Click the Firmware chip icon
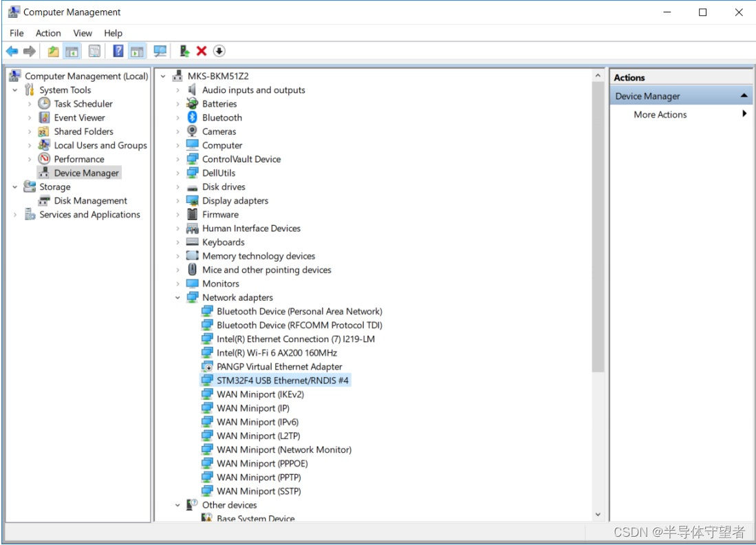This screenshot has height=545, width=756. click(192, 215)
